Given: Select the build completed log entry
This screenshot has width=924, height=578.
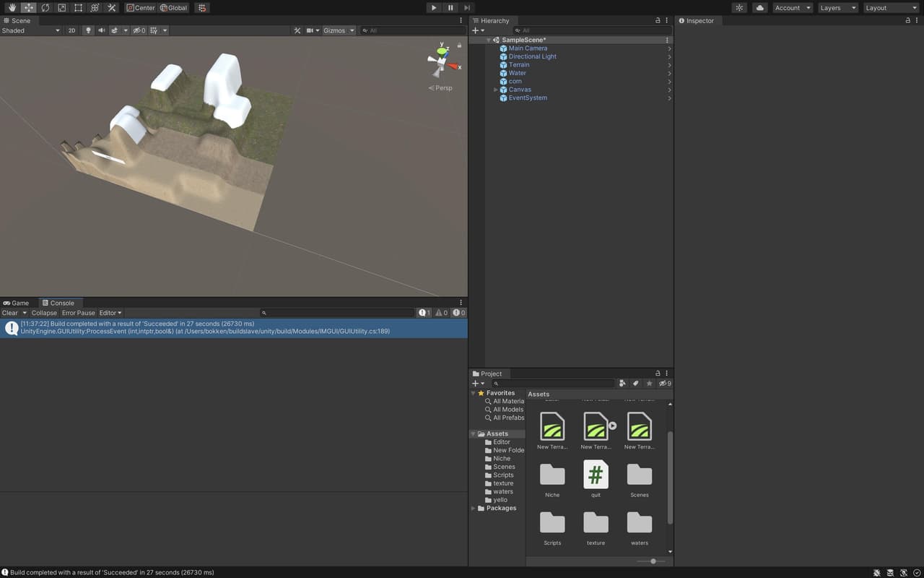Looking at the screenshot, I should [x=234, y=328].
